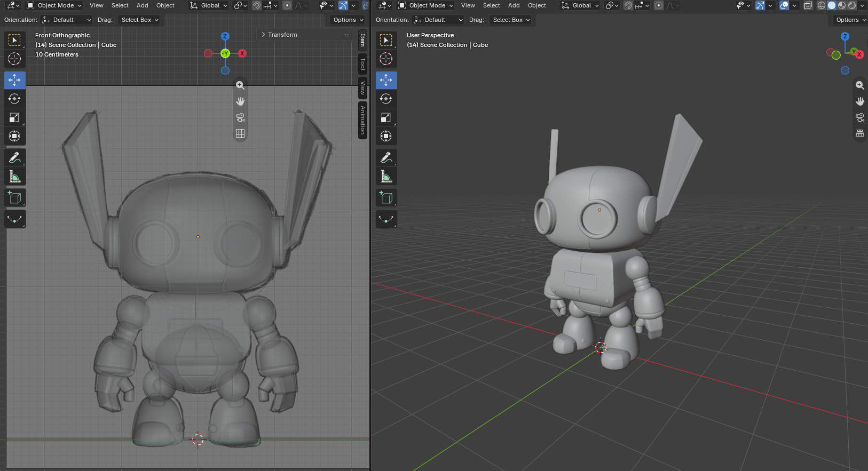Switch to wireframe shading in right viewport

point(822,5)
